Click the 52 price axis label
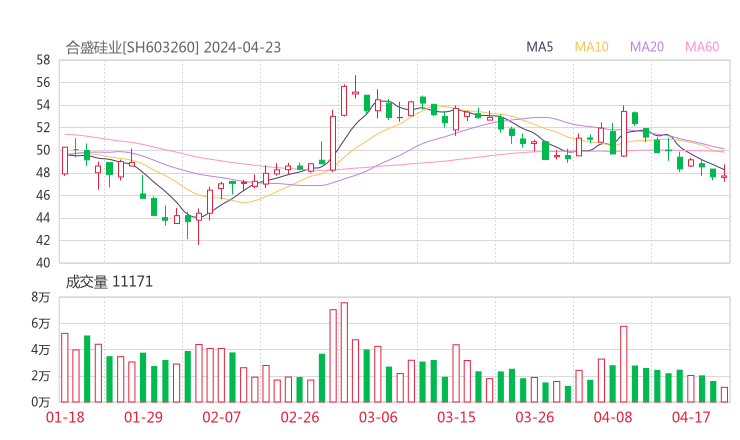740x440 pixels. click(x=43, y=127)
